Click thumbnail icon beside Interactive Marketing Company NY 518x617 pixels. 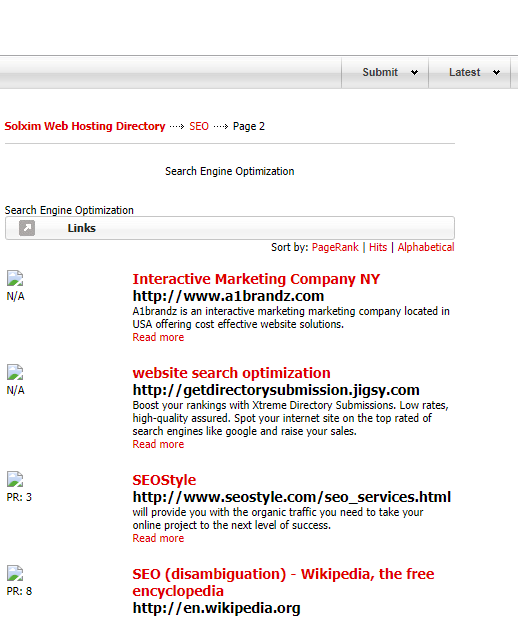tap(15, 278)
